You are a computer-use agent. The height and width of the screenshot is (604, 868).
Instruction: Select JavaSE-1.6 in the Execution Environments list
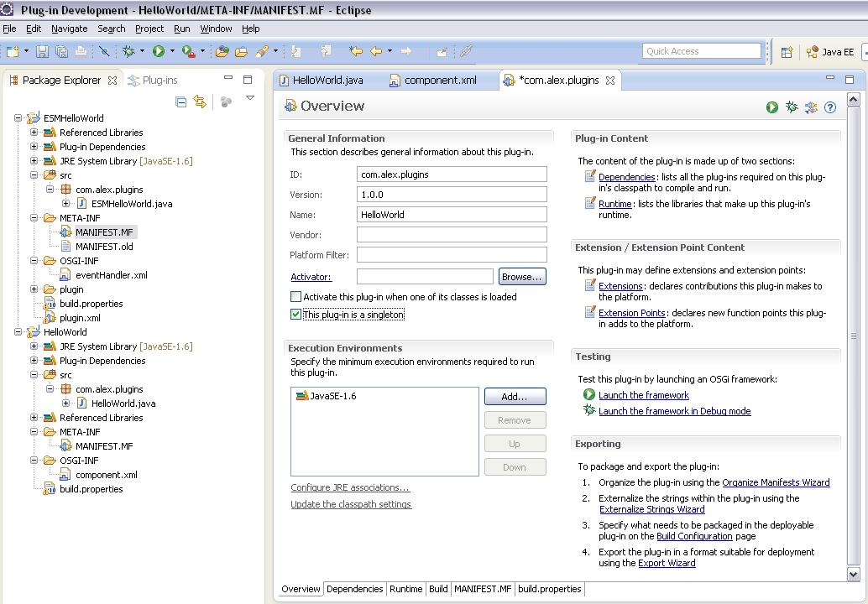[327, 395]
